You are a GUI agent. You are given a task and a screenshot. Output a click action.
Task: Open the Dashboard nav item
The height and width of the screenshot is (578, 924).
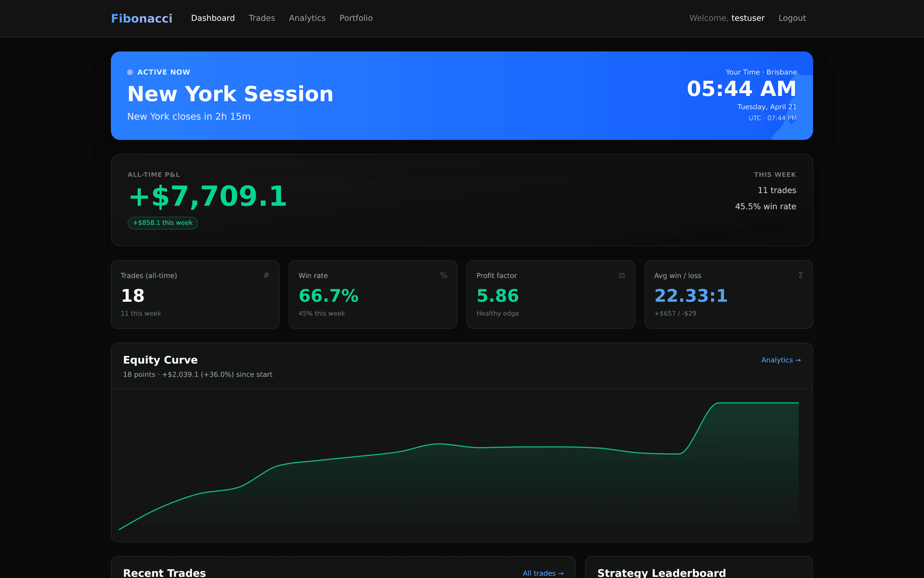coord(213,18)
